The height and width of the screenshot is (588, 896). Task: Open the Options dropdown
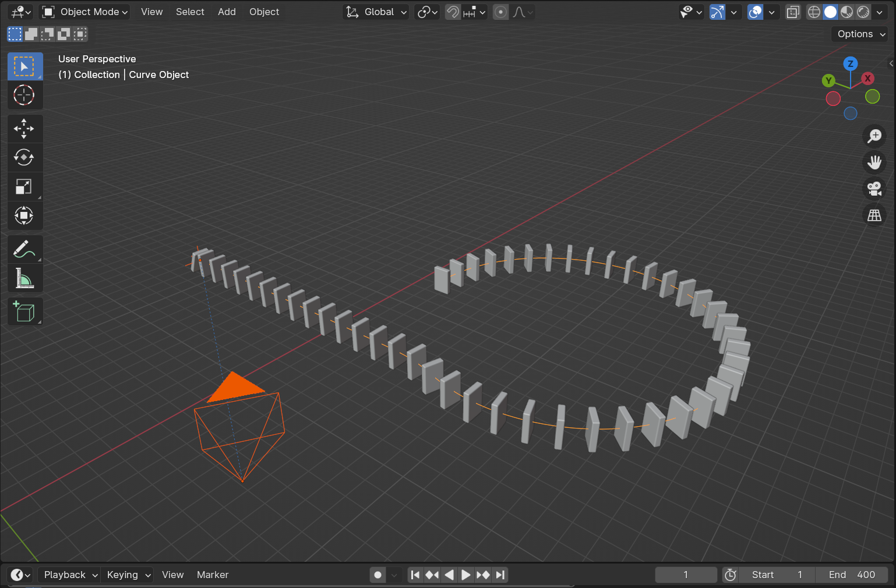coord(860,34)
